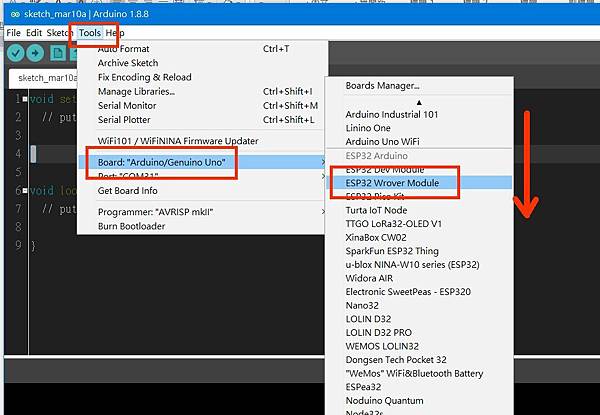Select Noduino Quantum board
This screenshot has width=600, height=415.
tap(419, 400)
